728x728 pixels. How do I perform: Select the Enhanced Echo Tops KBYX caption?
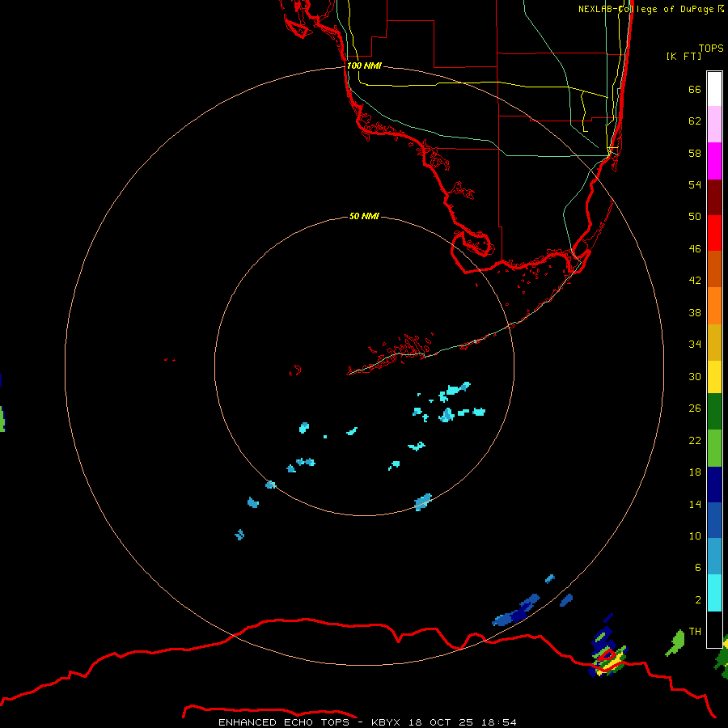click(367, 722)
